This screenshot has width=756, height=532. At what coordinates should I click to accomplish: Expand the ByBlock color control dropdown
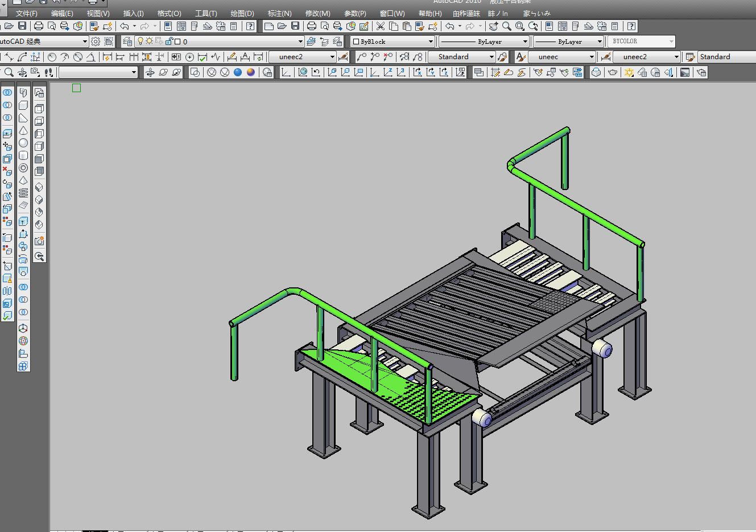431,42
